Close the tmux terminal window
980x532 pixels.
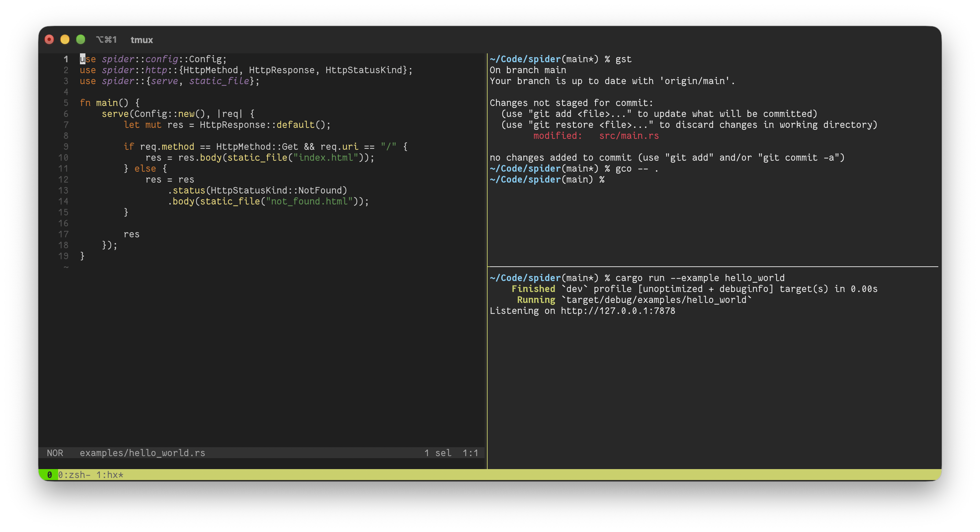(x=49, y=40)
